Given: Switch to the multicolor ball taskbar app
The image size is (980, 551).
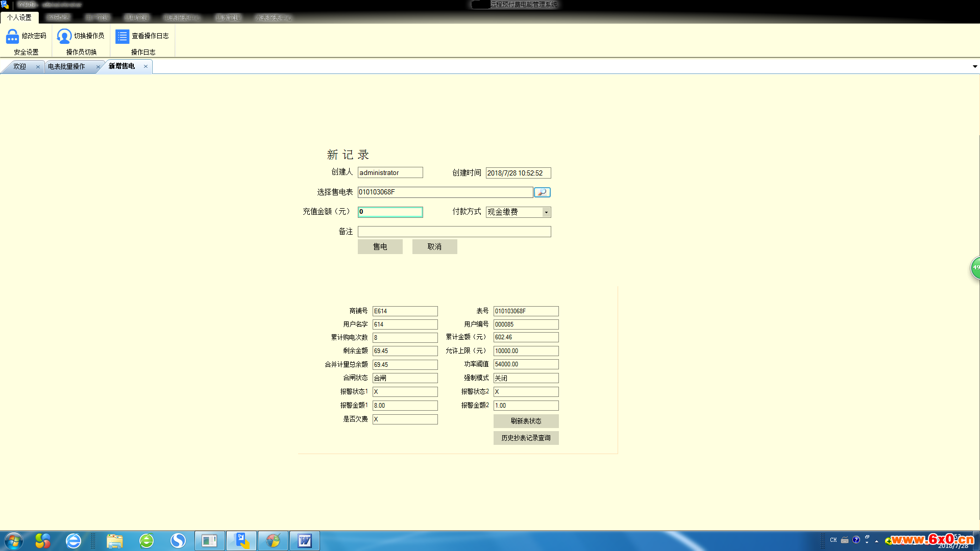Looking at the screenshot, I should tap(273, 541).
